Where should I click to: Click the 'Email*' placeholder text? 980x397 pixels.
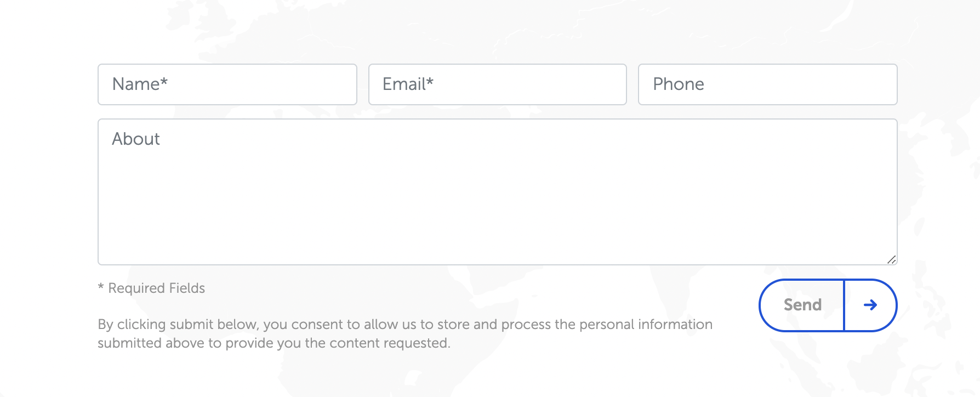(x=408, y=84)
